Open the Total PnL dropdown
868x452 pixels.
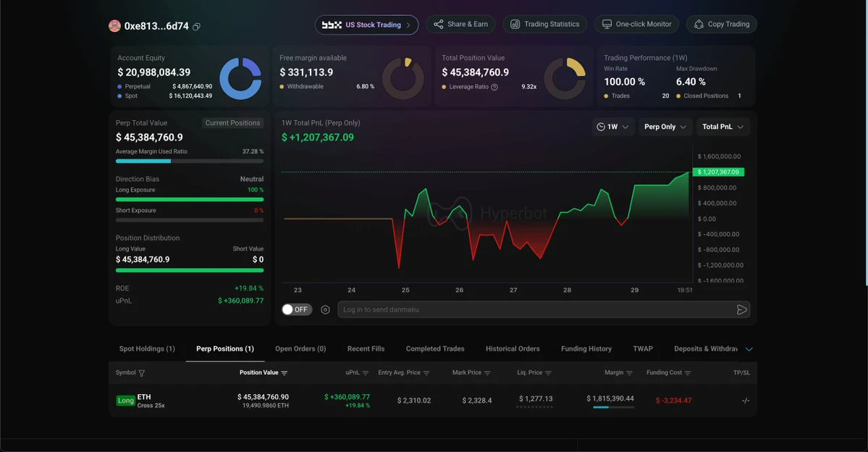pyautogui.click(x=723, y=127)
